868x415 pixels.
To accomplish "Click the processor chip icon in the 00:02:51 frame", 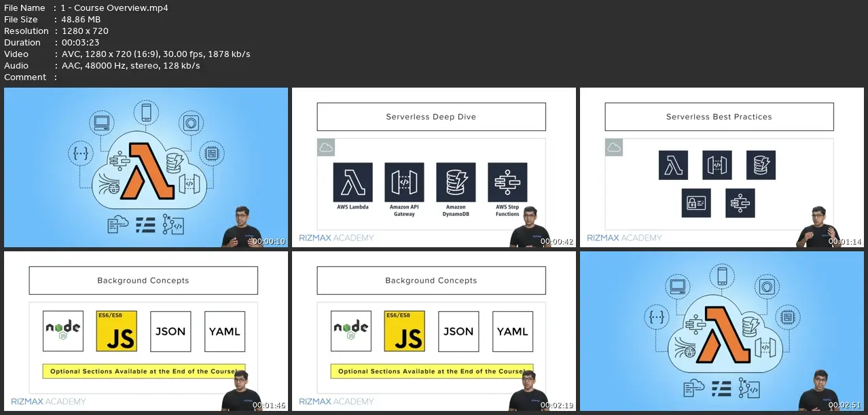I will coord(789,317).
